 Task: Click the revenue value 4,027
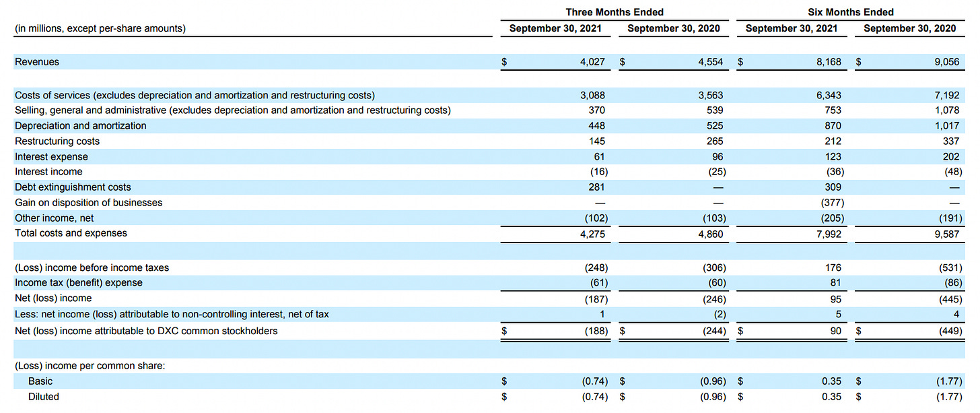tap(592, 62)
